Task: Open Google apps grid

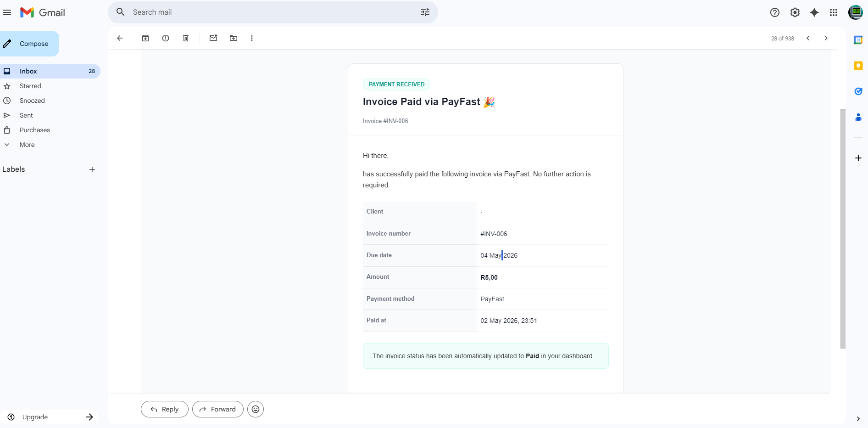Action: (x=834, y=12)
